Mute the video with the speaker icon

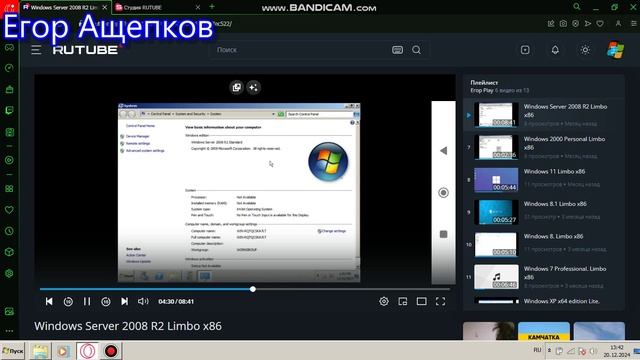pyautogui.click(x=143, y=301)
